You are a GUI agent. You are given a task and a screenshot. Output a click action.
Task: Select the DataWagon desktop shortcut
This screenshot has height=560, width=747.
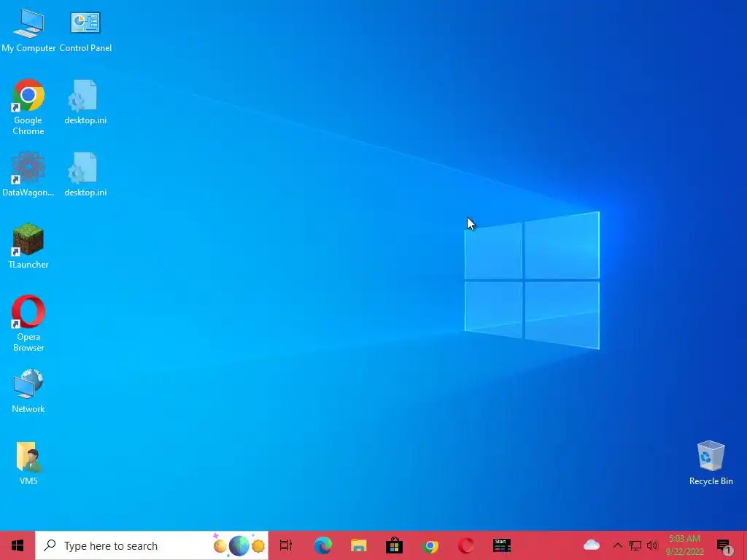28,174
